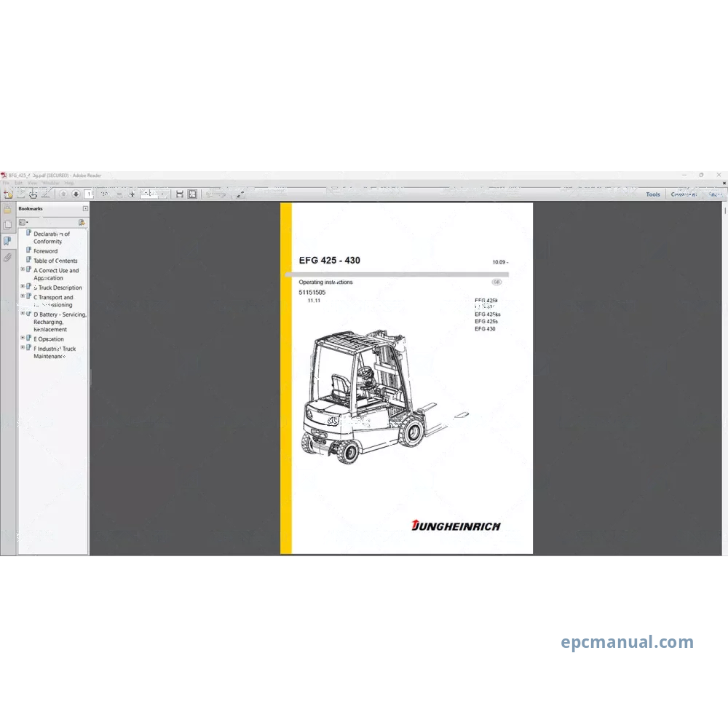Open the Share pane at toolbar's right end
The image size is (728, 728).
[x=716, y=194]
